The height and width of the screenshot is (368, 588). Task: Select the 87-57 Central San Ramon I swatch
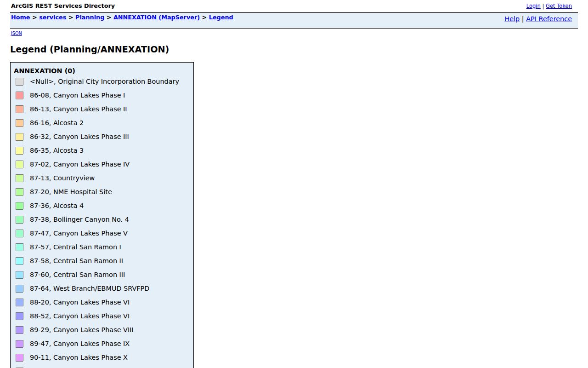pyautogui.click(x=19, y=247)
